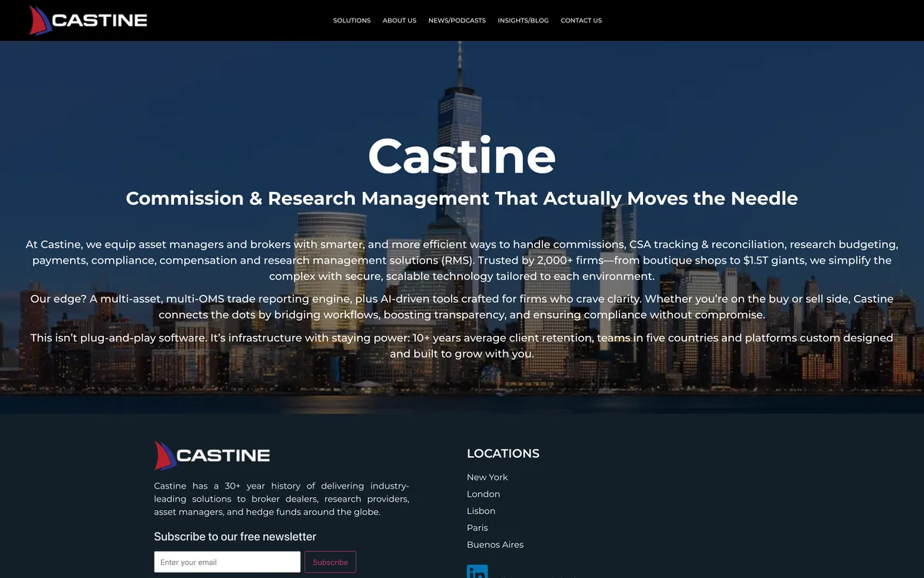The image size is (924, 578).
Task: Focus the Enter your email field
Action: pos(227,562)
